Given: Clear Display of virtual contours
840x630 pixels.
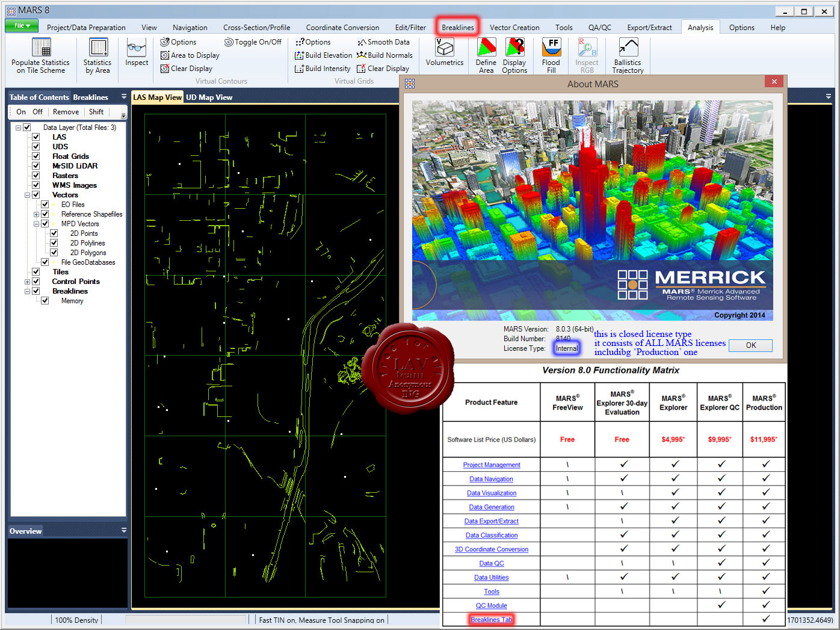Looking at the screenshot, I should pos(187,69).
